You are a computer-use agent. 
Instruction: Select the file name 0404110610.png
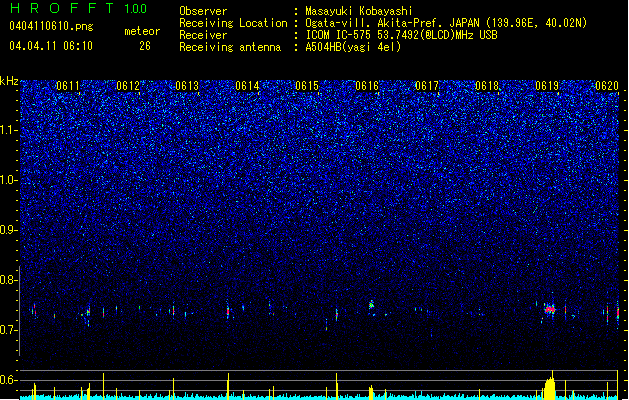(x=51, y=27)
